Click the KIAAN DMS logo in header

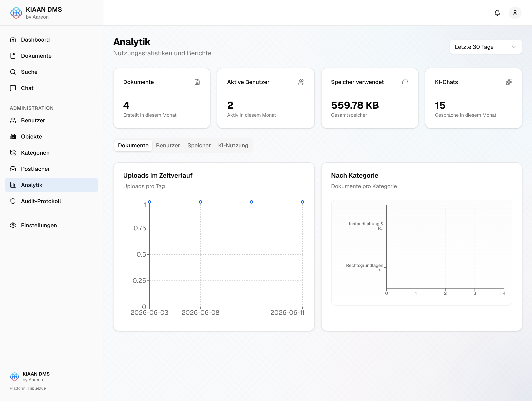point(16,13)
